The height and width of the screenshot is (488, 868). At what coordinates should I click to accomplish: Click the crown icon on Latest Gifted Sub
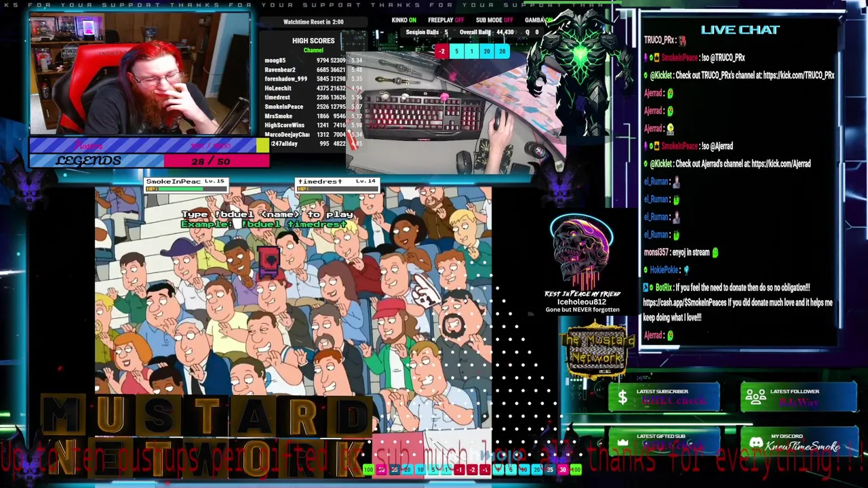pyautogui.click(x=623, y=443)
